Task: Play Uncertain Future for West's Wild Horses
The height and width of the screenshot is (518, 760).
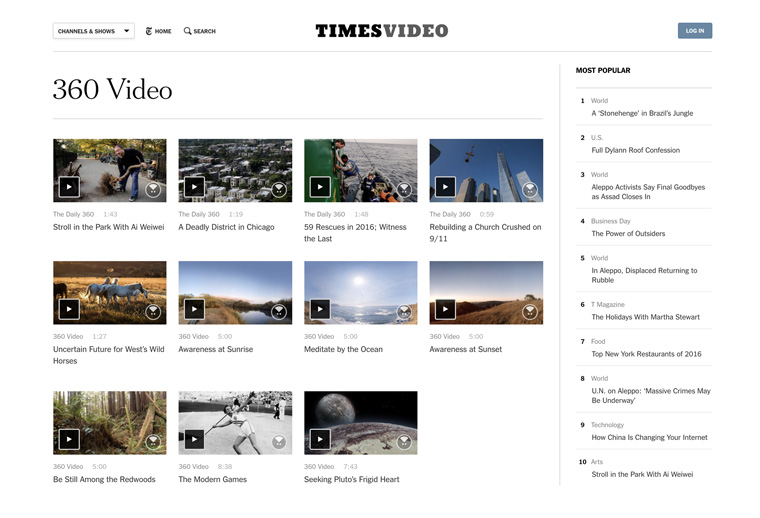Action: [69, 309]
